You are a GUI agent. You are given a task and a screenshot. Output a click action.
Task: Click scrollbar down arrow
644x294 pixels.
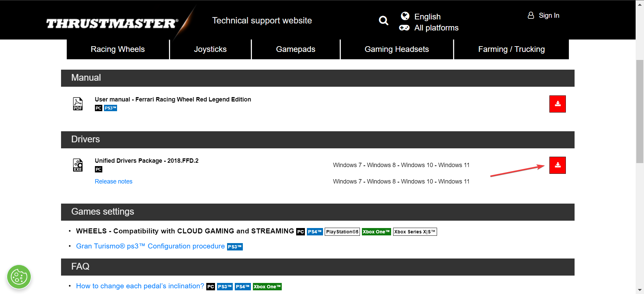[x=640, y=290]
